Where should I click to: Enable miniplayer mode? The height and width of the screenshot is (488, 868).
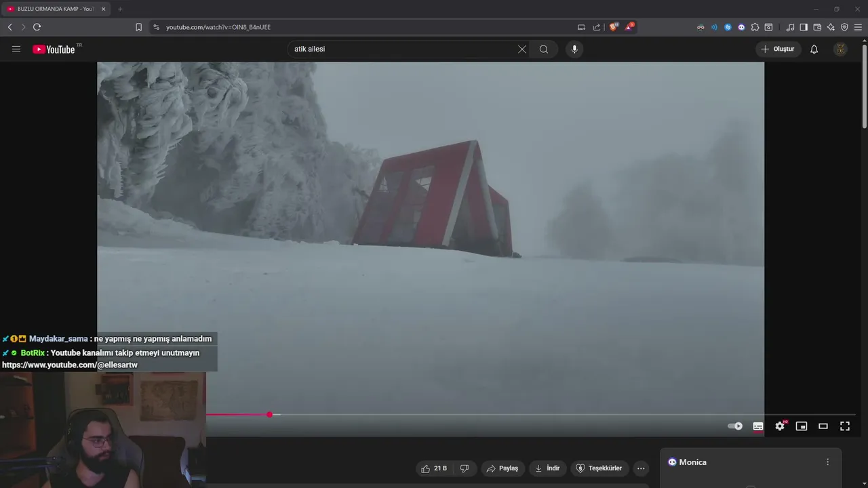coord(802,426)
